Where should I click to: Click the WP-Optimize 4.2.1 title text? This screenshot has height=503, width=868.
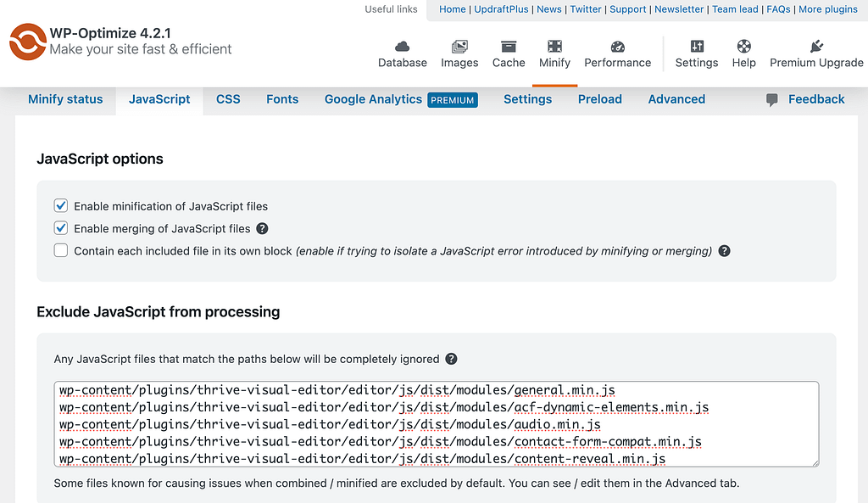point(110,33)
